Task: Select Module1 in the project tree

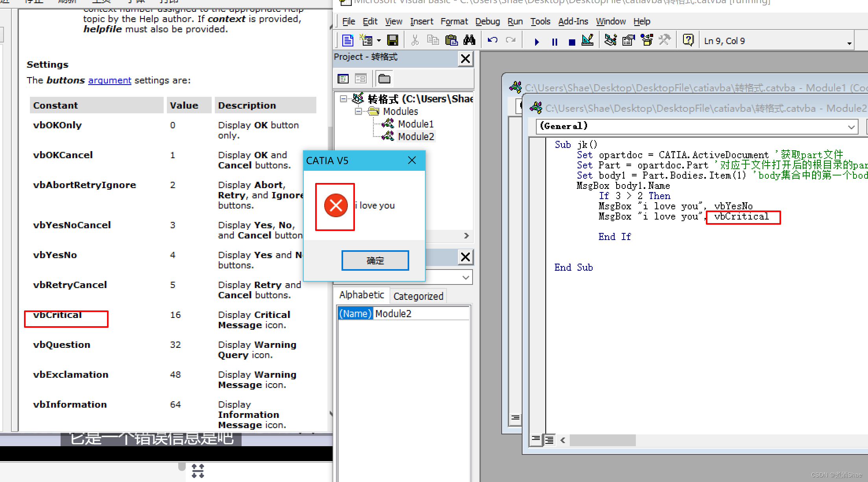Action: point(415,124)
